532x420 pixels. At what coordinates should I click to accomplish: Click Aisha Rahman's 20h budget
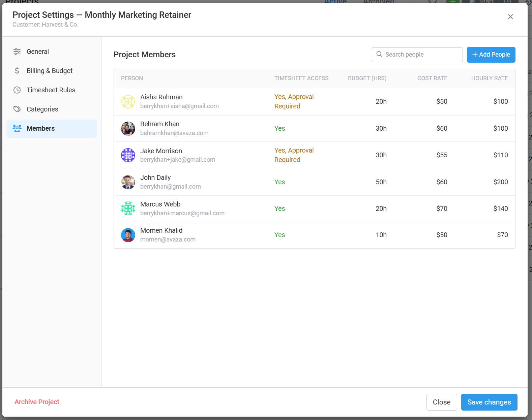point(381,101)
